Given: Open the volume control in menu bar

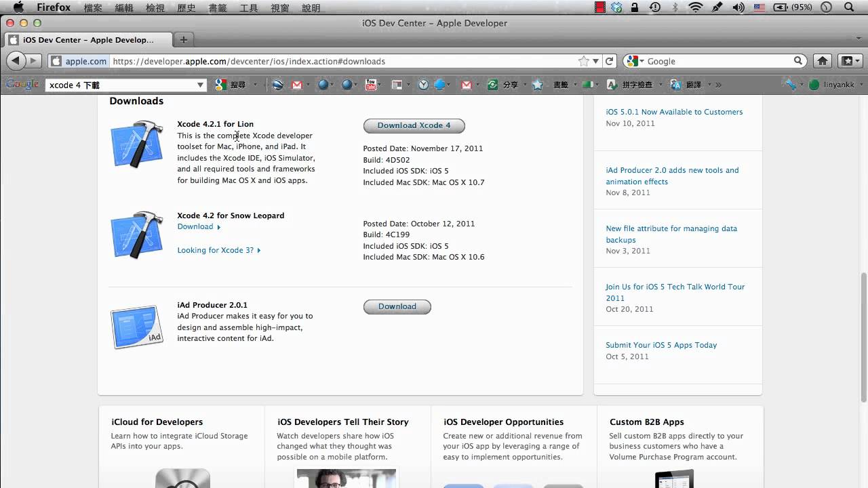Looking at the screenshot, I should [738, 7].
